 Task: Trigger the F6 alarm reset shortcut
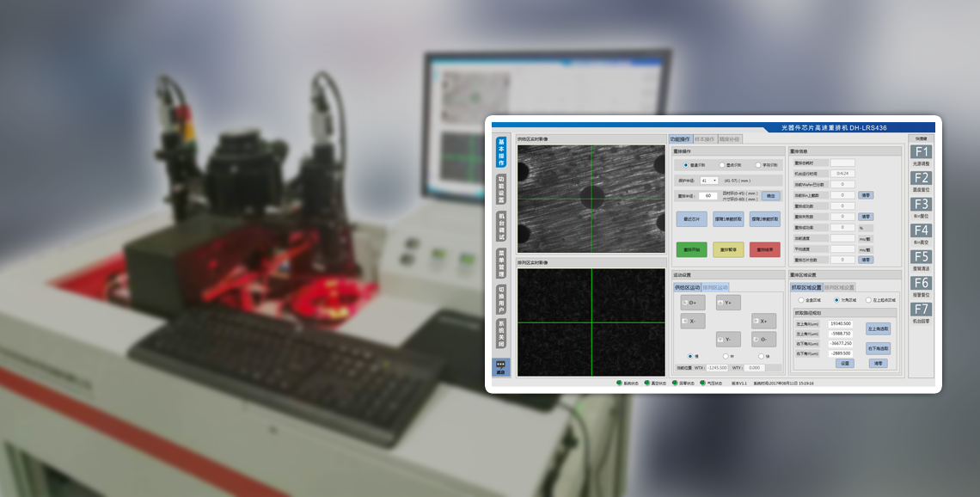921,283
